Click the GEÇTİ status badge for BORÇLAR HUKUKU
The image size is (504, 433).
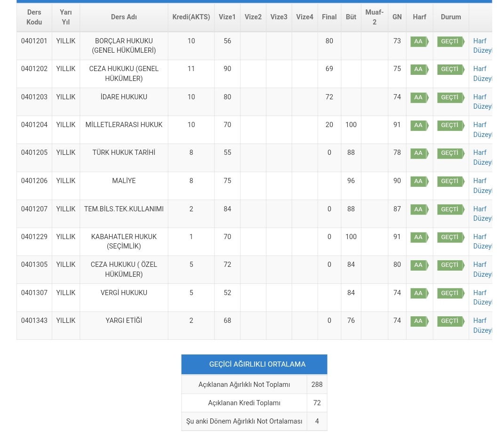[x=451, y=41]
